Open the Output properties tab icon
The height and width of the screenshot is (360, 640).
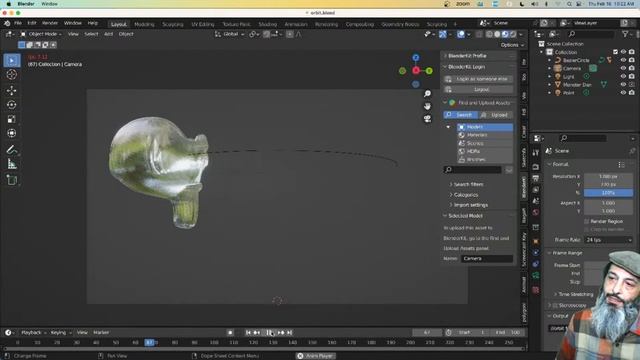click(x=536, y=178)
